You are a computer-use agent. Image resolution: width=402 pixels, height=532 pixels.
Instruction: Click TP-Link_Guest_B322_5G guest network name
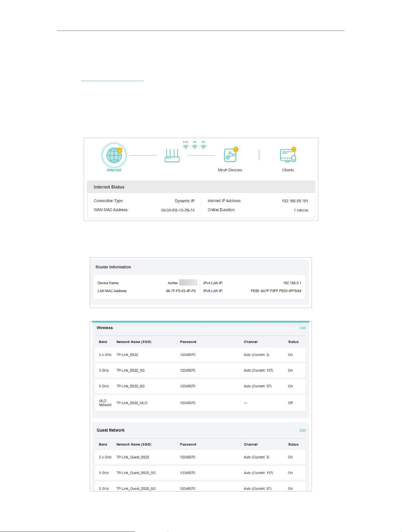coord(136,473)
